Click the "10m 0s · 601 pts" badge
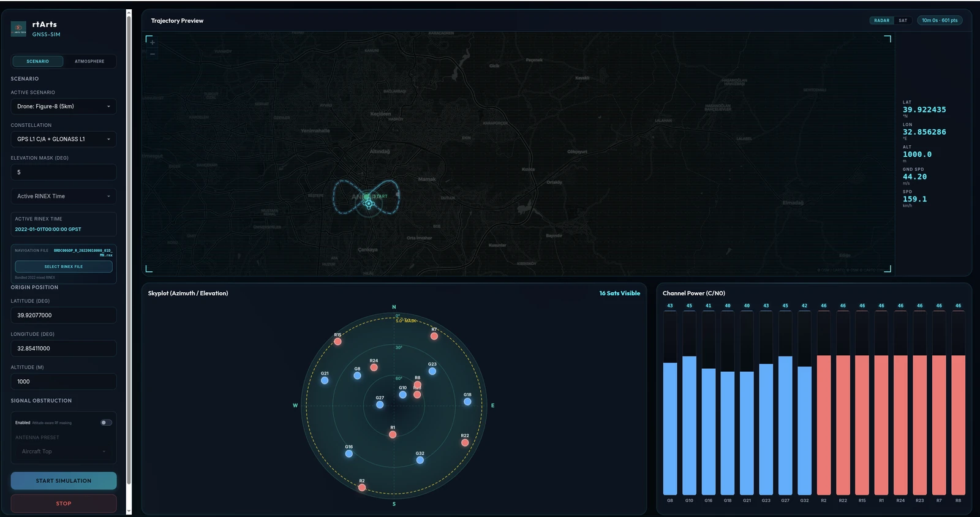The width and height of the screenshot is (980, 517). tap(940, 20)
